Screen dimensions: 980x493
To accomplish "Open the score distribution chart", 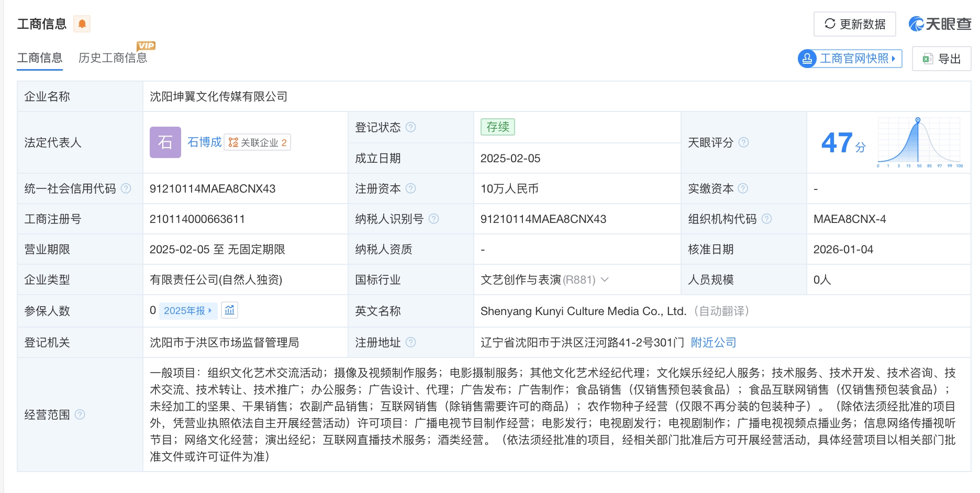I will pyautogui.click(x=919, y=142).
